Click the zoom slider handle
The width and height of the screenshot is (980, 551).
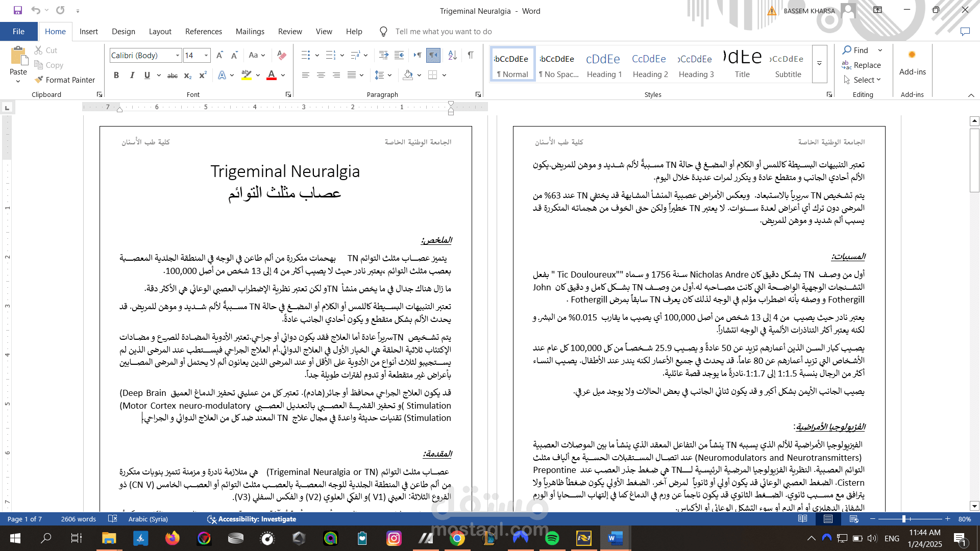click(903, 519)
